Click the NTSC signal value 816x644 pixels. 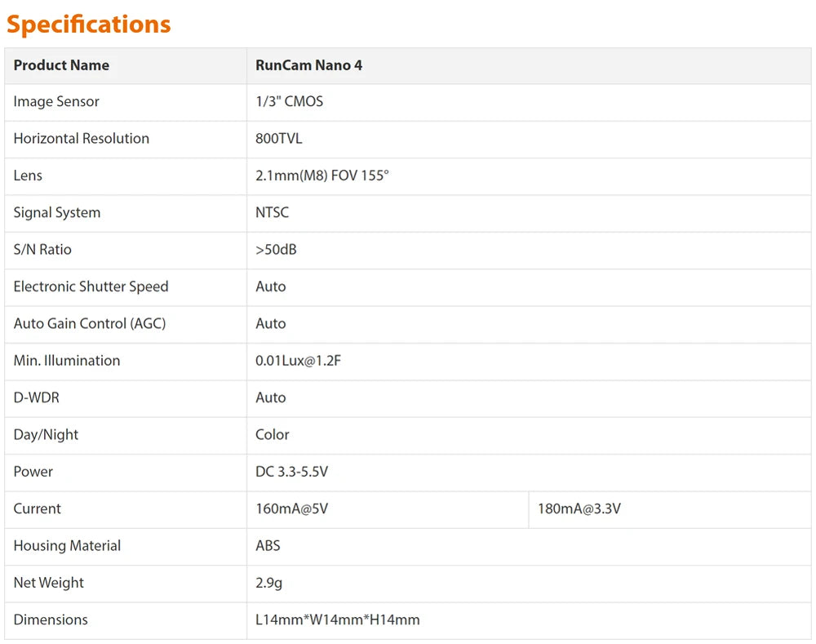(272, 213)
